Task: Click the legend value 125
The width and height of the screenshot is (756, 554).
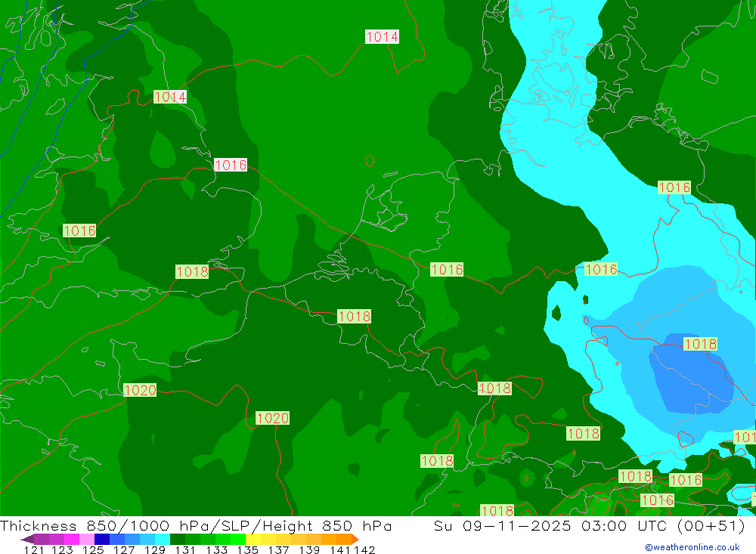Action: point(93,549)
